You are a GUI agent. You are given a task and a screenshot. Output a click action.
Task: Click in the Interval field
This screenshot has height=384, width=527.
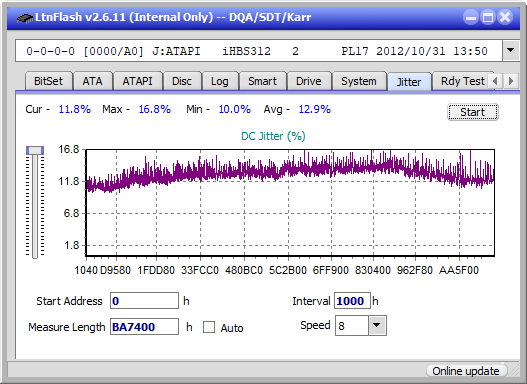352,301
